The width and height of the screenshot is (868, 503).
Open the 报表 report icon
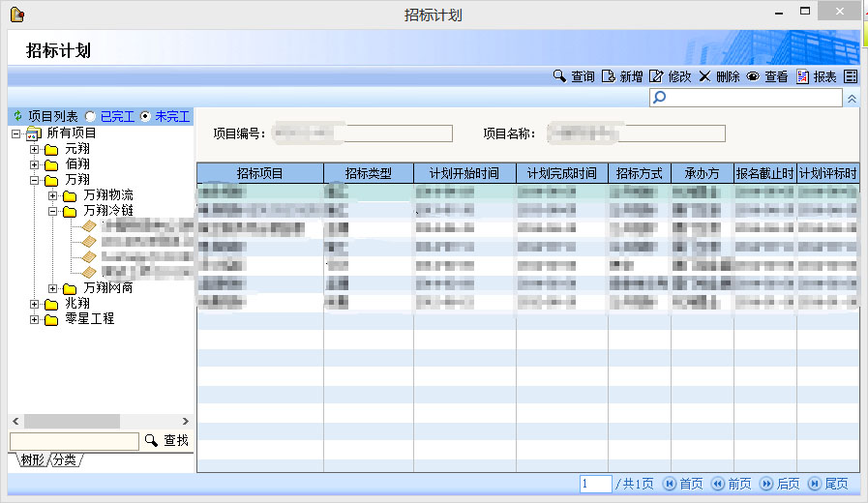[802, 76]
